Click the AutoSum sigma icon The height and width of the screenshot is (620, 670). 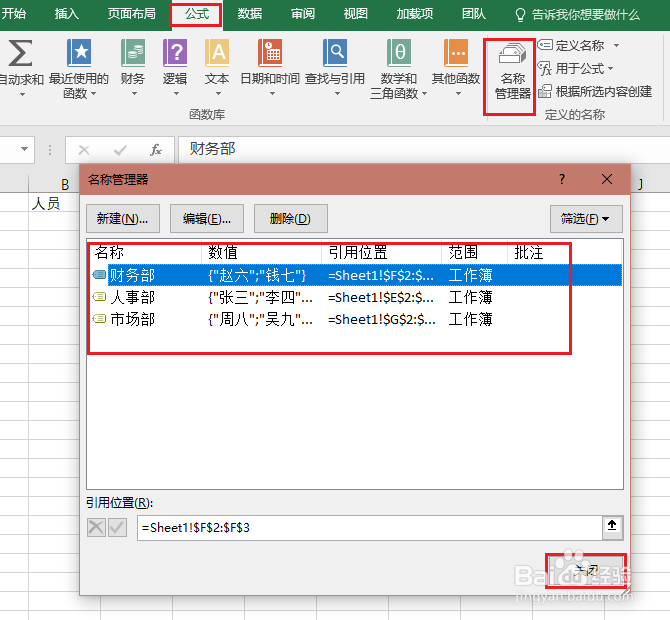[20, 53]
